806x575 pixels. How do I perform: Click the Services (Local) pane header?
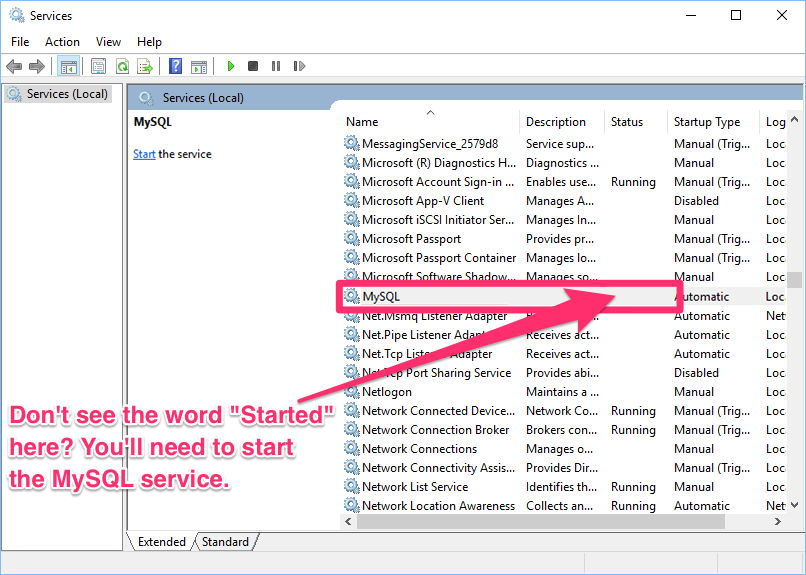tap(203, 98)
